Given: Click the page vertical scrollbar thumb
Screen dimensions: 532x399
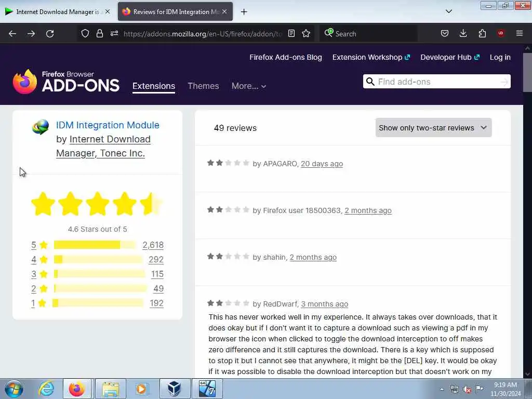Looking at the screenshot, I should 527,72.
